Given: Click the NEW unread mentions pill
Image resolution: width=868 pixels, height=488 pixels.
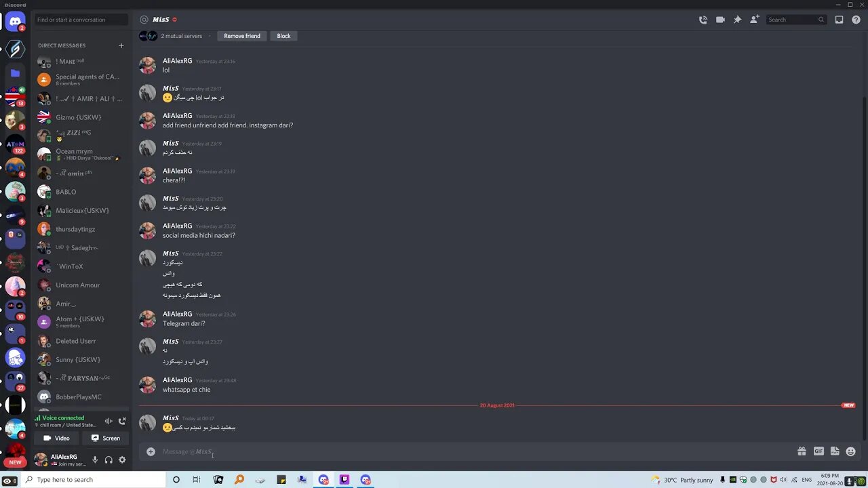Looking at the screenshot, I should 15,462.
